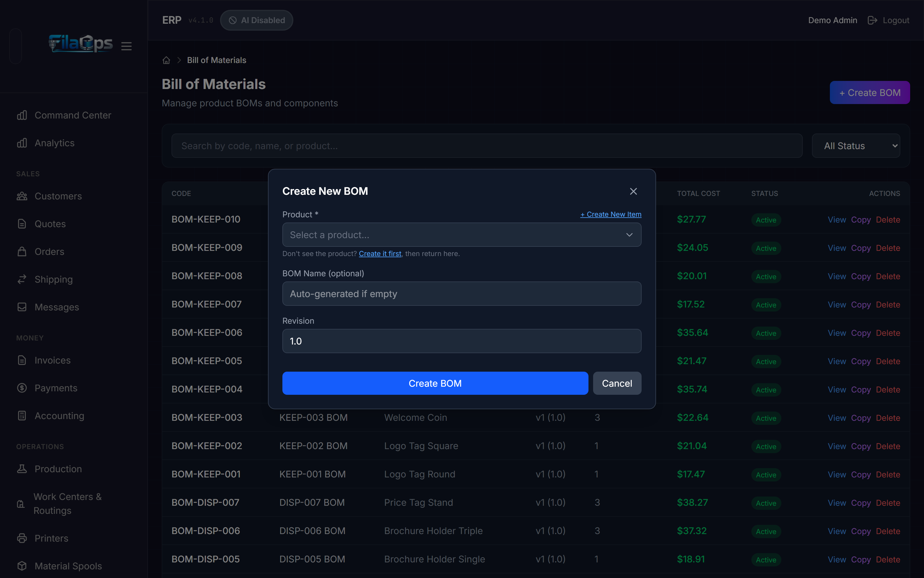The image size is (924, 578).
Task: Open Messages in sidebar
Action: coord(57,307)
